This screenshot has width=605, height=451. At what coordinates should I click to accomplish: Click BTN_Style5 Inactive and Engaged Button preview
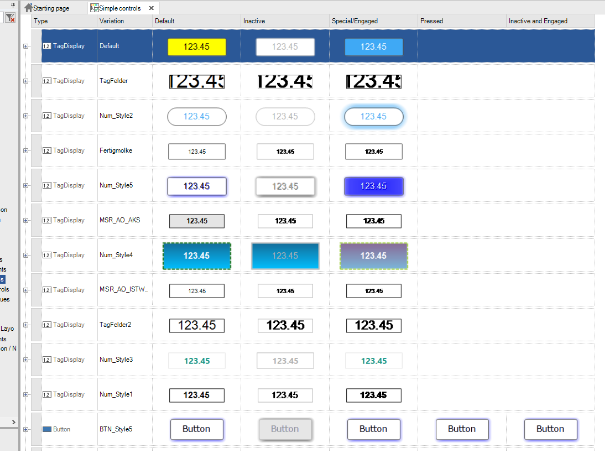[x=550, y=429]
